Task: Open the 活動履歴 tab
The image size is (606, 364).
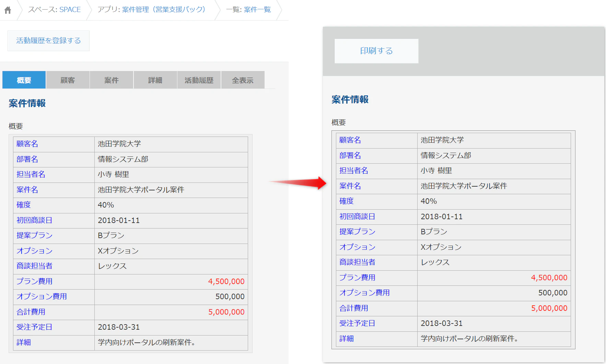Action: point(199,80)
